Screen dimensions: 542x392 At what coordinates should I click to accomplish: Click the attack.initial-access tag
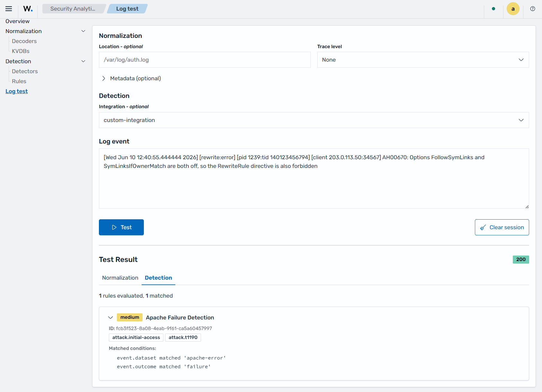[136, 337]
